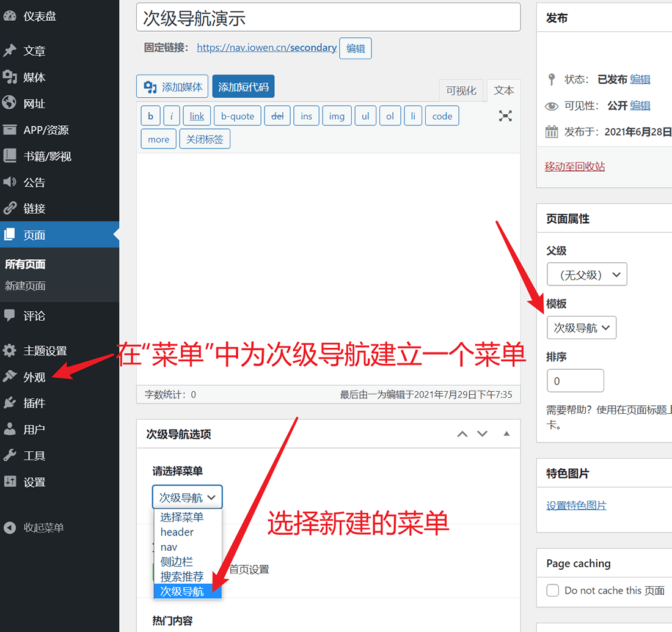Insert italic tag with i button

click(172, 116)
